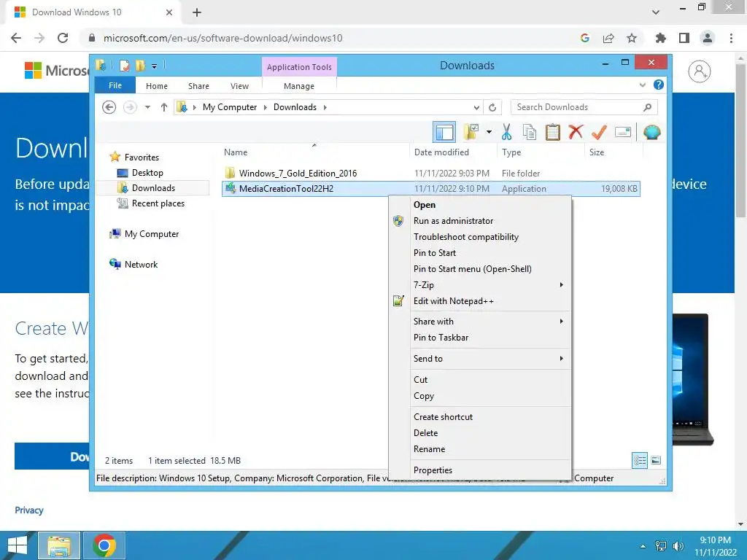Open Chrome three-dot menu

731,38
